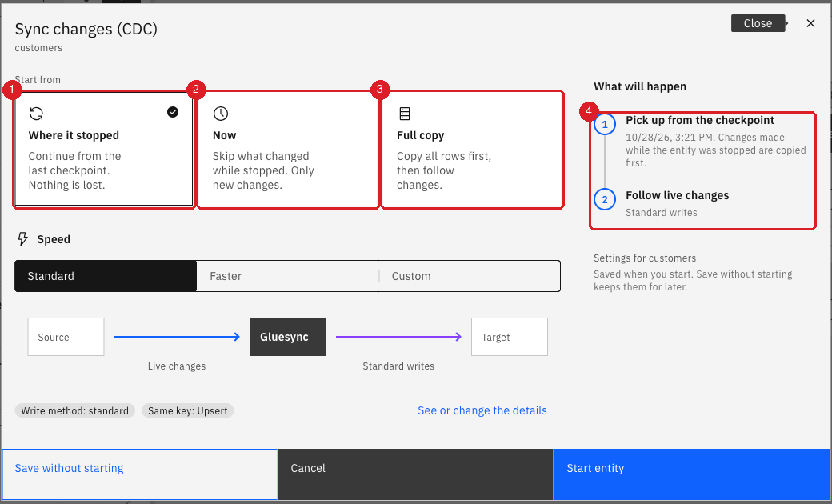This screenshot has height=504, width=832.
Task: Select the 'Full copy' start option
Action: pos(472,149)
